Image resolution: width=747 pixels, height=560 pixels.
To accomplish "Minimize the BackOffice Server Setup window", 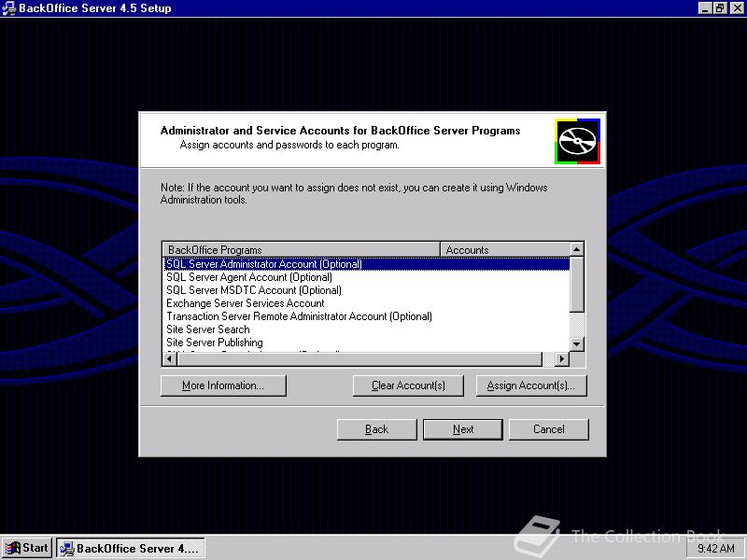I will pos(706,8).
